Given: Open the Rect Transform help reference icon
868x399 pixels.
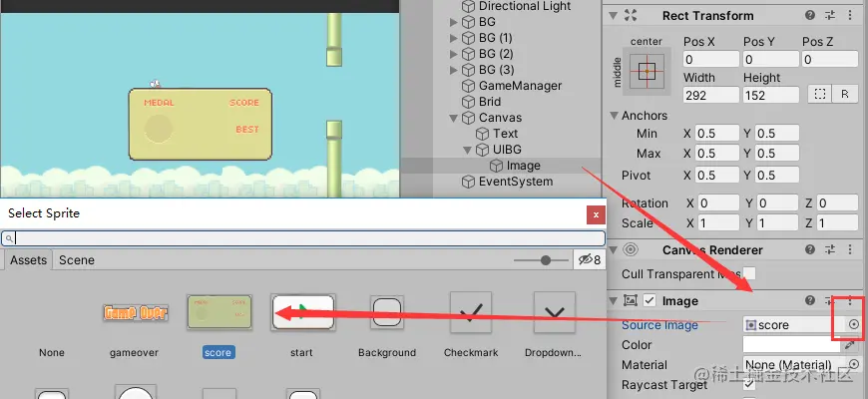Looking at the screenshot, I should pos(810,16).
